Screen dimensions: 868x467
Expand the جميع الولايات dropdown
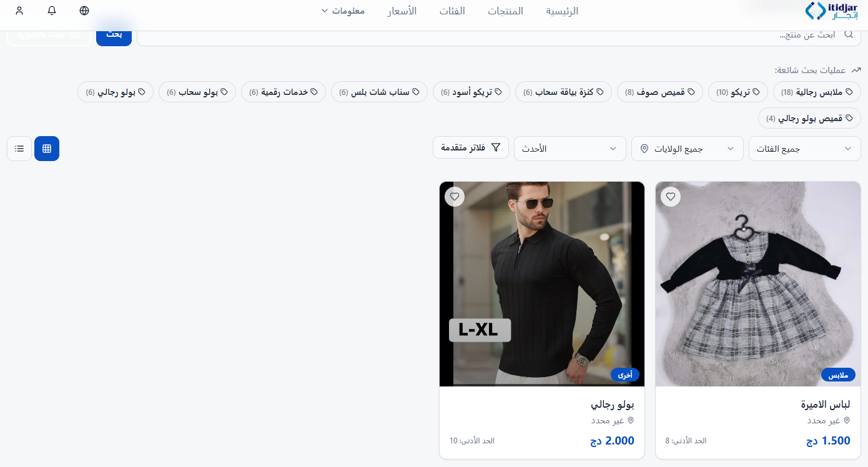click(x=687, y=149)
